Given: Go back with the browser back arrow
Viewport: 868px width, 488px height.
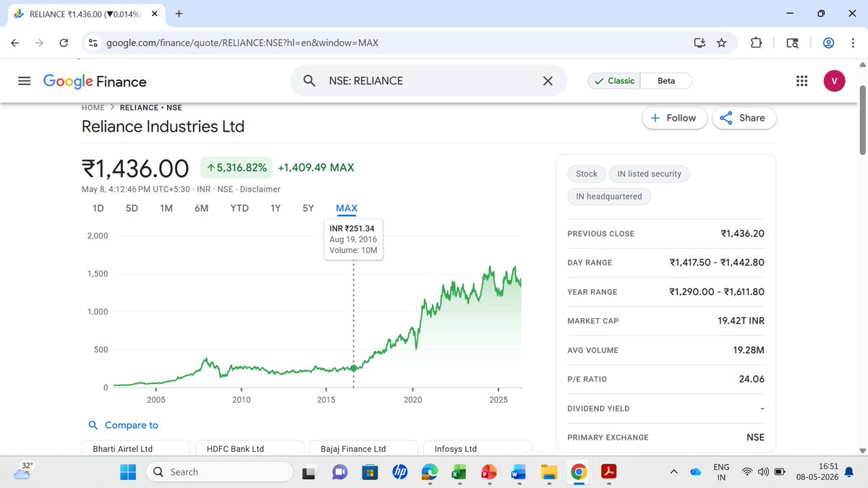Looking at the screenshot, I should (x=15, y=43).
